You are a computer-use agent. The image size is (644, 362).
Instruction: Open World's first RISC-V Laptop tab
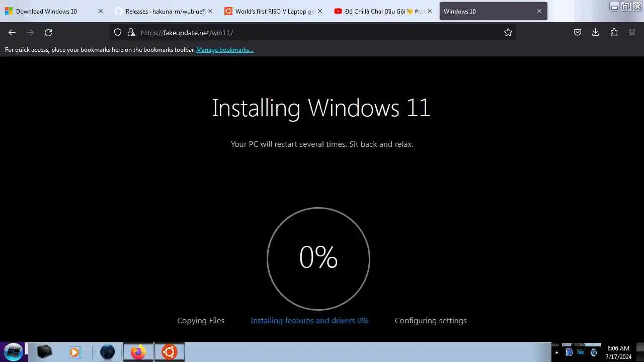[x=274, y=11]
